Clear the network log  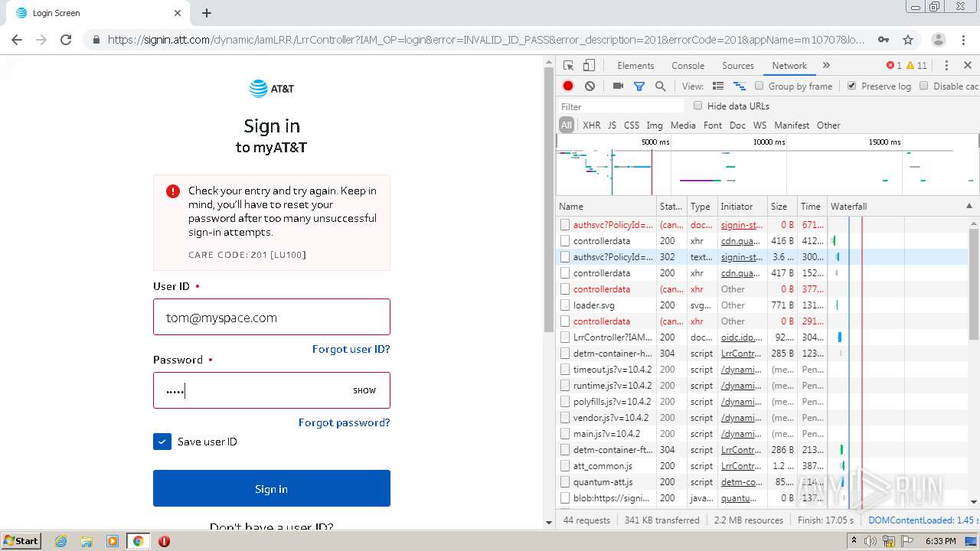coord(590,86)
